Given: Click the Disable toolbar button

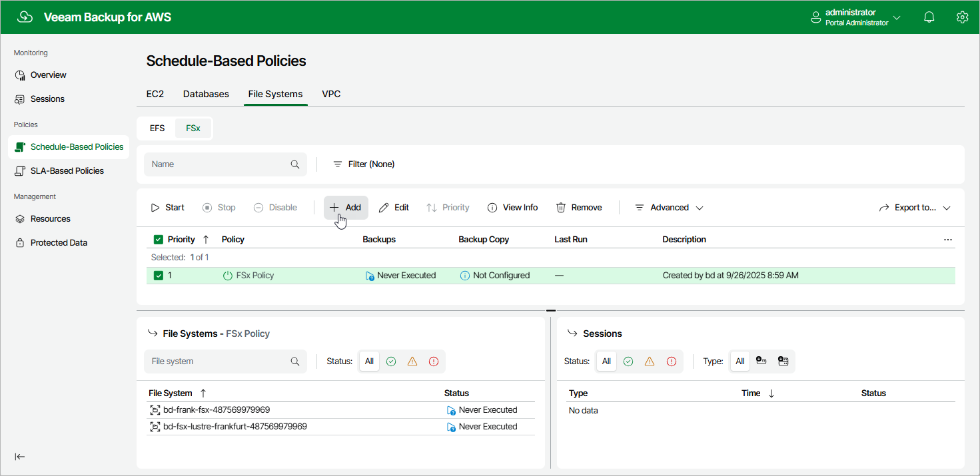Looking at the screenshot, I should [275, 208].
